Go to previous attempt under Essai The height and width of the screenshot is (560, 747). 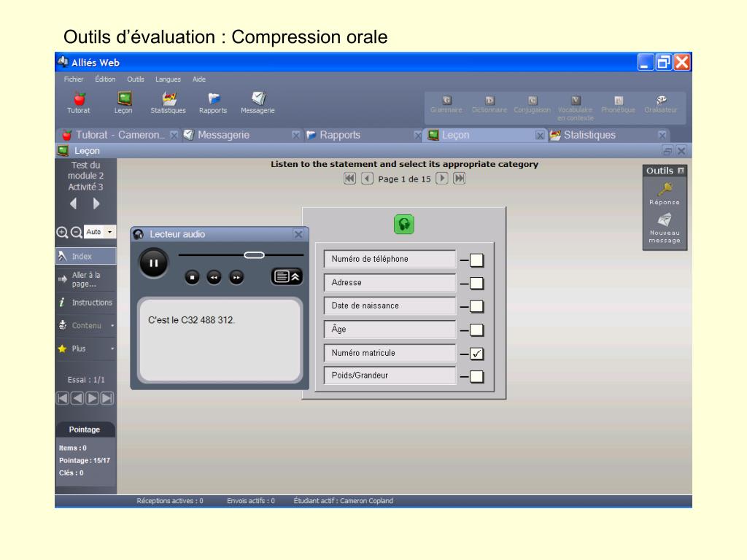[x=77, y=398]
